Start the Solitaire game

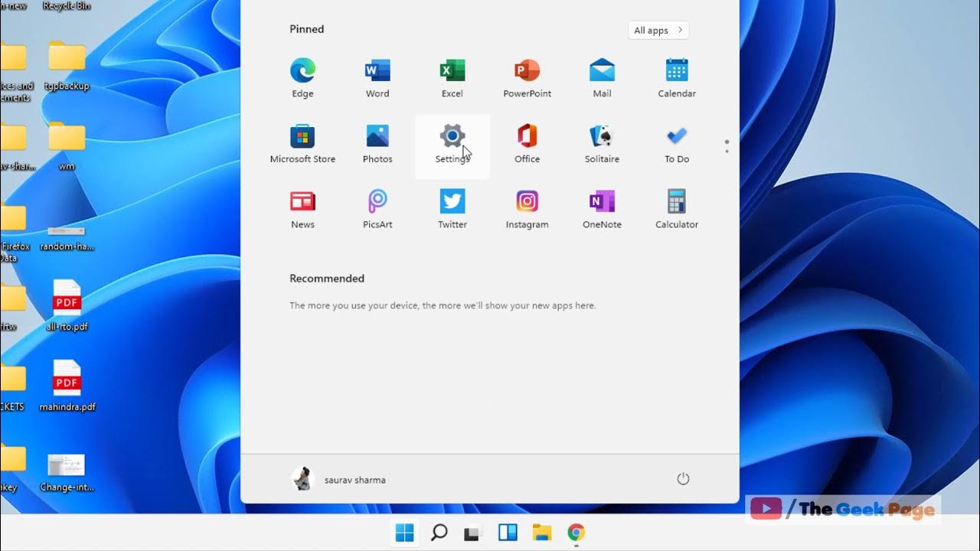(602, 145)
